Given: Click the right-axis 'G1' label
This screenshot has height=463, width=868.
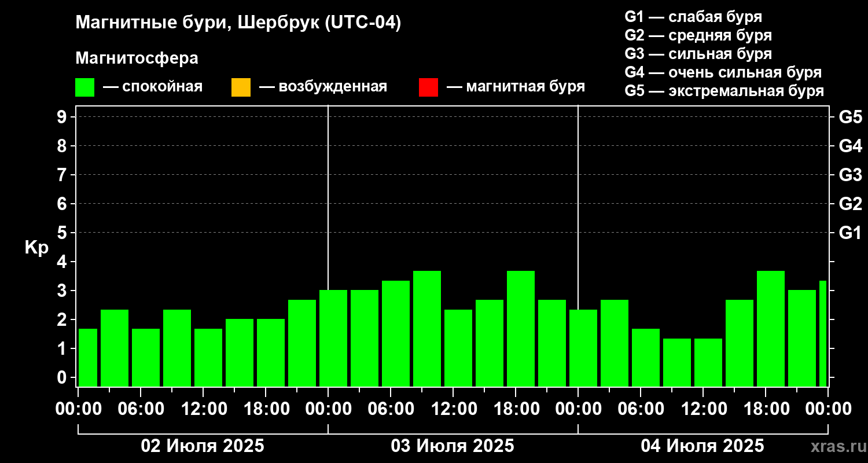Looking at the screenshot, I should click(x=850, y=233).
